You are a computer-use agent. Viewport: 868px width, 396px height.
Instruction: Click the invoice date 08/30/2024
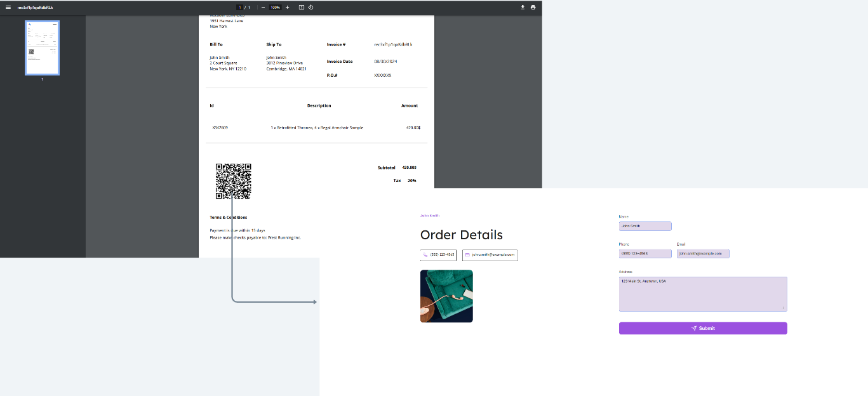click(385, 62)
